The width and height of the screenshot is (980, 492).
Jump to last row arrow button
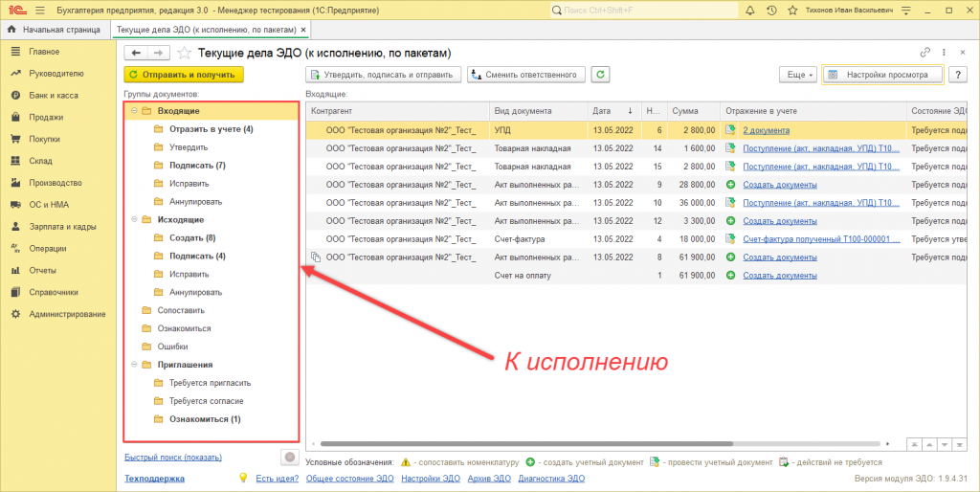[961, 444]
